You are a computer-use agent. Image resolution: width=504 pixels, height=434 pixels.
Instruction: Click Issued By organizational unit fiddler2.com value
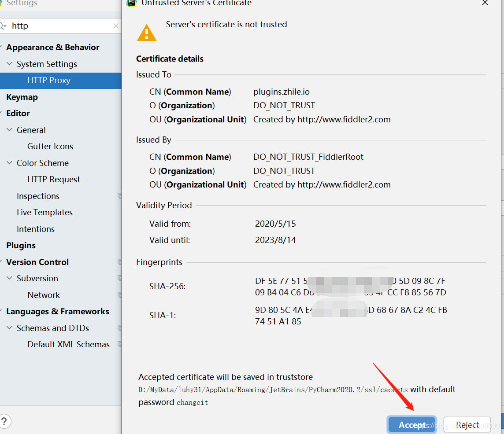pyautogui.click(x=322, y=185)
